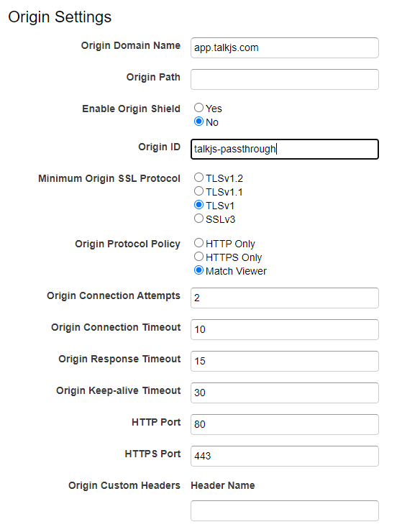Choose TLSv1.2 as minimum SSL protocol
The height and width of the screenshot is (532, 420).
(198, 178)
